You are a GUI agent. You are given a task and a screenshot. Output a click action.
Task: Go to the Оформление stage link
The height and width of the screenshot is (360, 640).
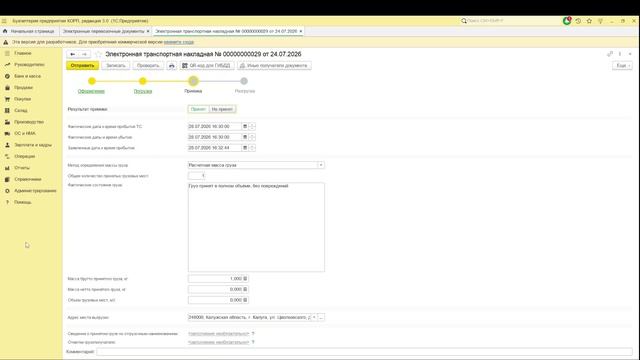pyautogui.click(x=91, y=91)
